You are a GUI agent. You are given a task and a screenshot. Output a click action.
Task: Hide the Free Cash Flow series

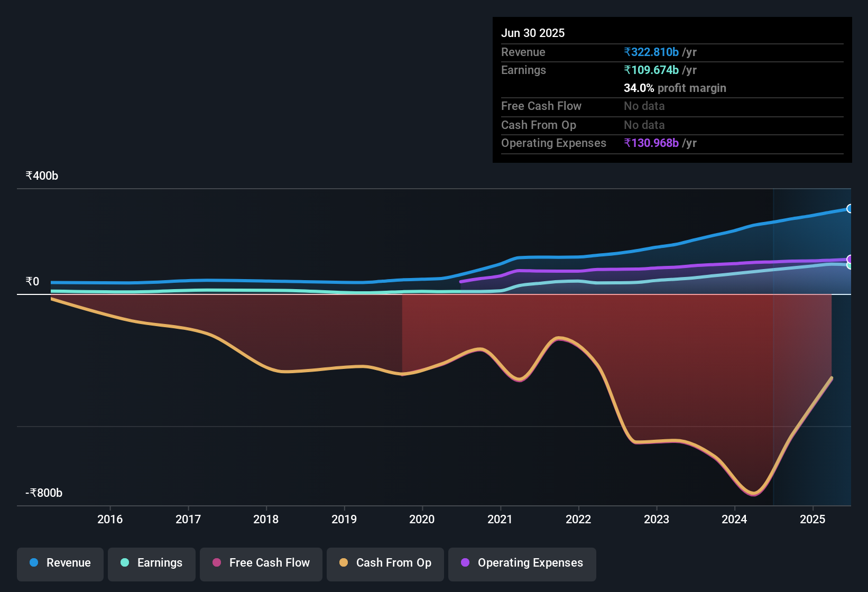(261, 563)
